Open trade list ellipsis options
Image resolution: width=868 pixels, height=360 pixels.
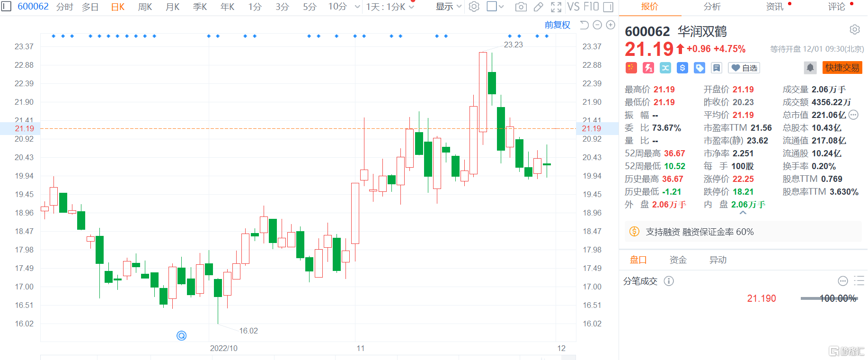click(x=843, y=281)
